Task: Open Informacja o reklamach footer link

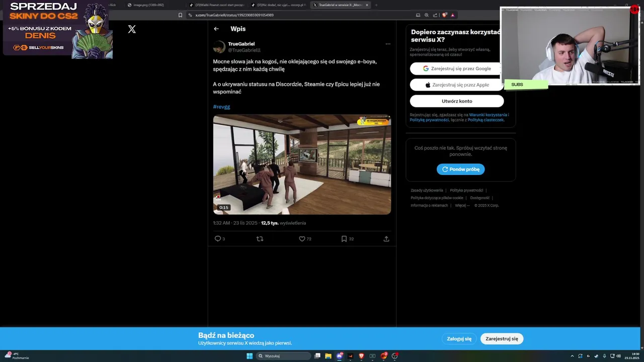Action: (x=429, y=206)
